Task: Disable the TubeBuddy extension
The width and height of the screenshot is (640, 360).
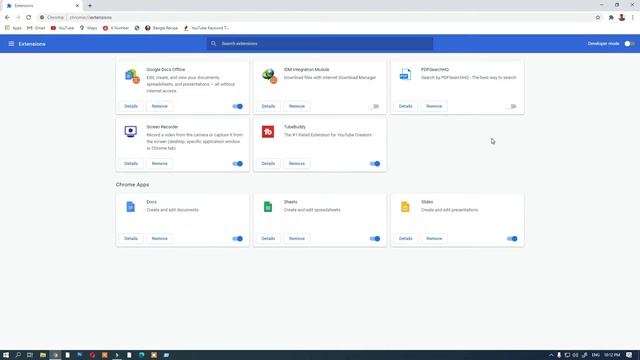Action: [375, 164]
